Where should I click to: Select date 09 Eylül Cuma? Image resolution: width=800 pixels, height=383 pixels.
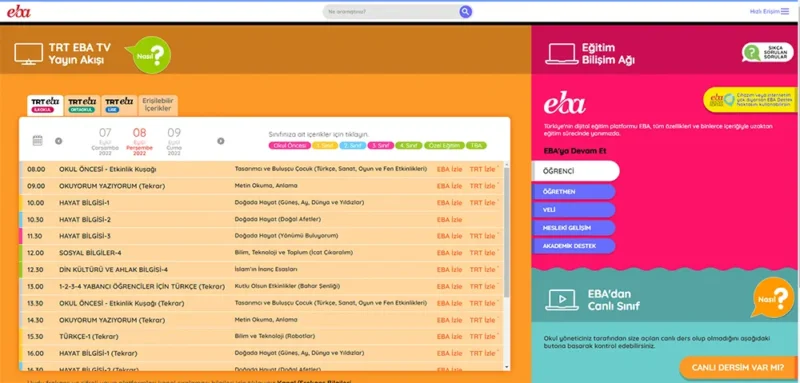coord(174,141)
